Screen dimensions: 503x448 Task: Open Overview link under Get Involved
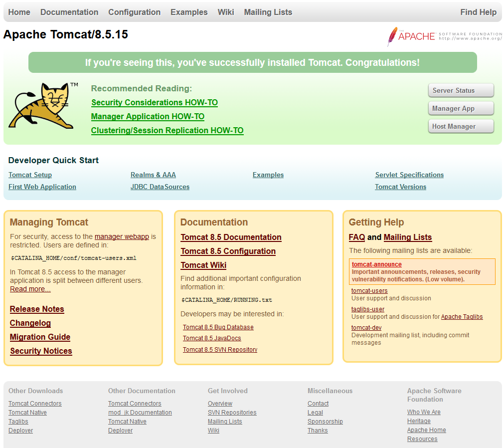[220, 404]
